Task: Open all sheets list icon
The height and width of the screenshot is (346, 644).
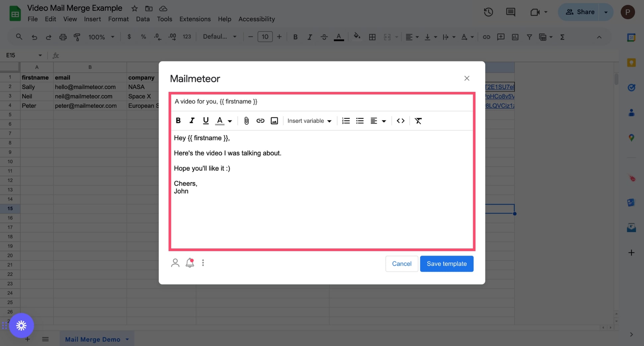Action: (x=45, y=339)
